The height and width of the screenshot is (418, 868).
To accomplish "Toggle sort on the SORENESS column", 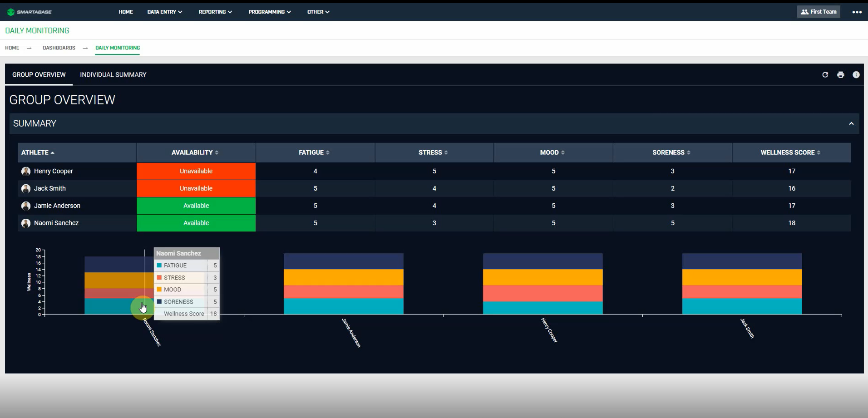I will point(671,152).
